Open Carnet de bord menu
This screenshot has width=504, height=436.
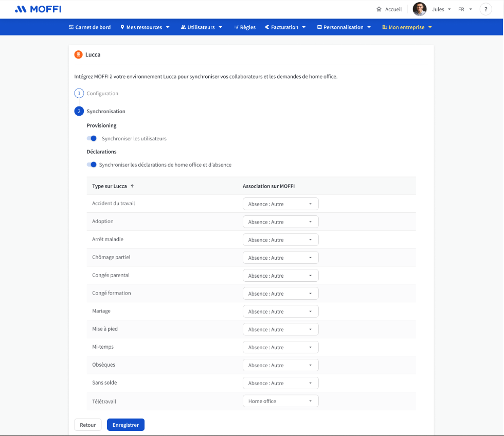coord(89,27)
